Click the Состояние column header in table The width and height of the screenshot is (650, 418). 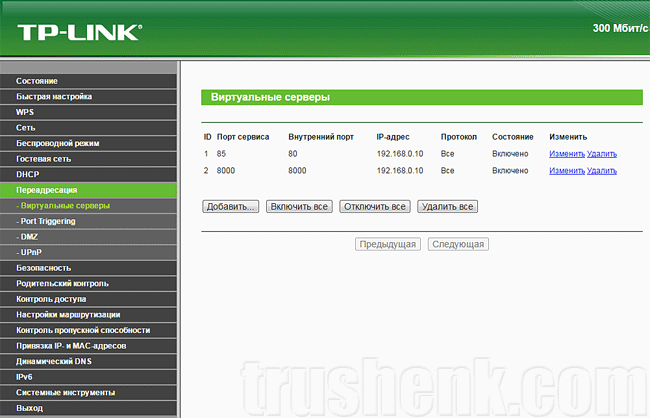513,137
